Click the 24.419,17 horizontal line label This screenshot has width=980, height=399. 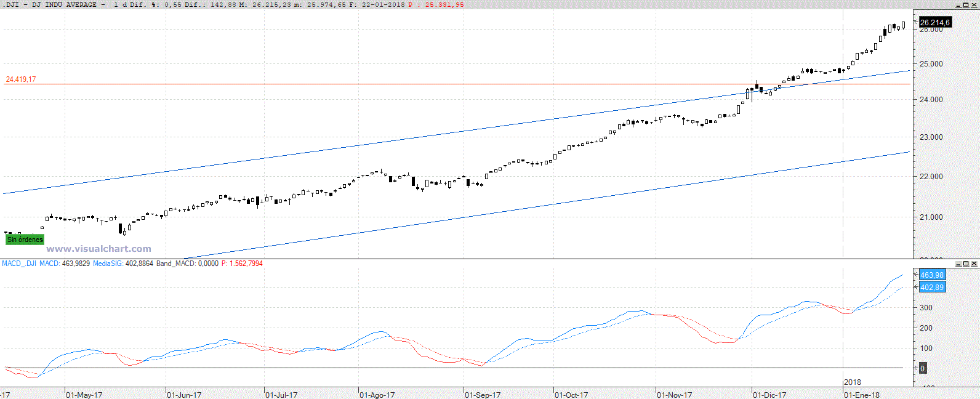click(x=21, y=79)
